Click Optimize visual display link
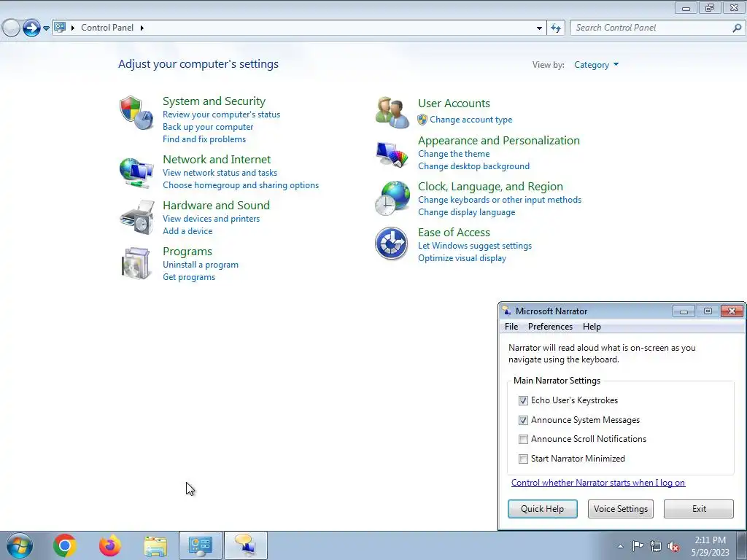The width and height of the screenshot is (747, 560). tap(462, 258)
